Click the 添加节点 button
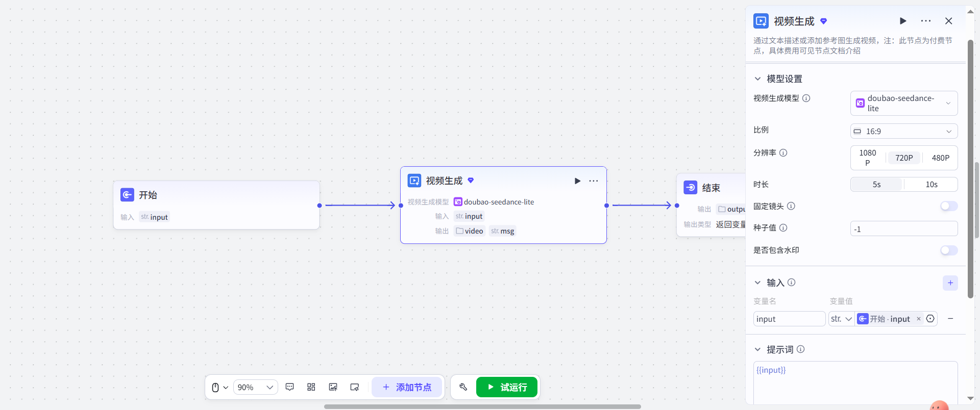 [407, 388]
